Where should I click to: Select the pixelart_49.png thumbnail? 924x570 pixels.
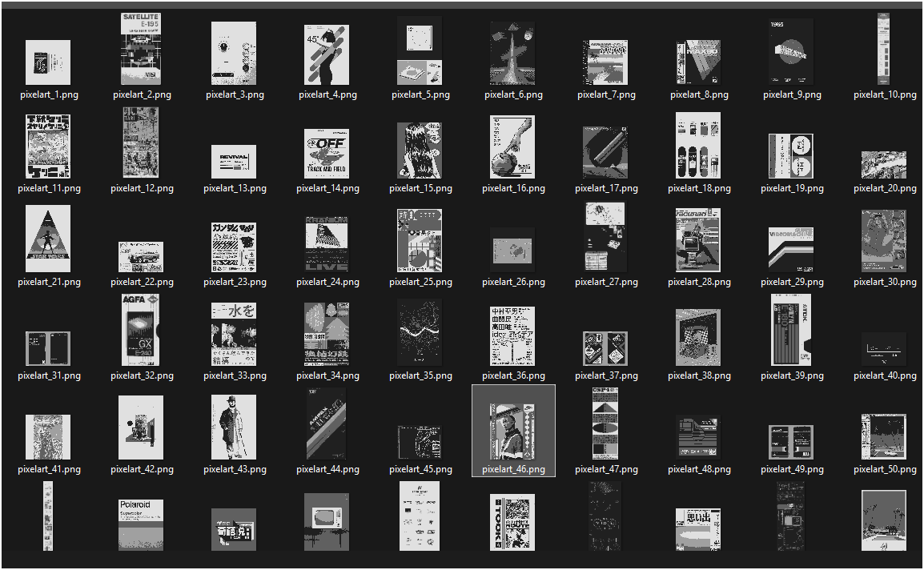click(x=791, y=442)
